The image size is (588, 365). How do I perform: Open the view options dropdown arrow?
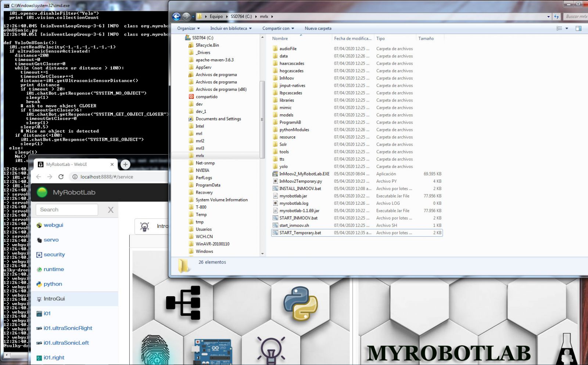567,28
